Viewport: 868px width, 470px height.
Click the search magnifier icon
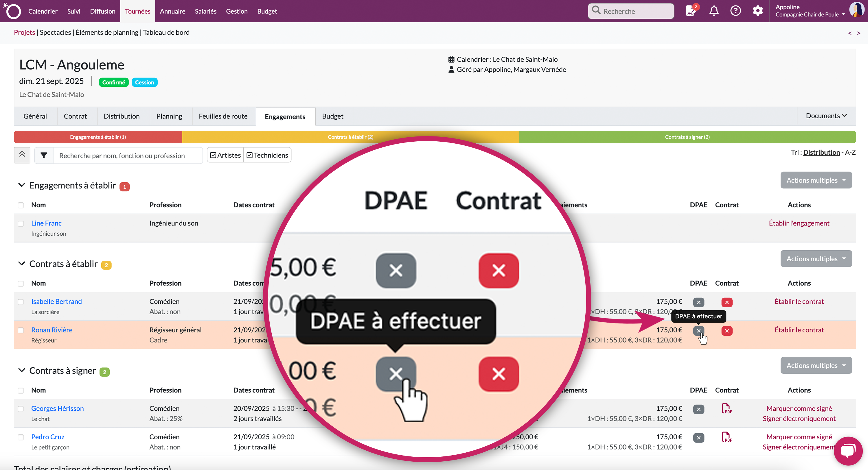tap(596, 10)
